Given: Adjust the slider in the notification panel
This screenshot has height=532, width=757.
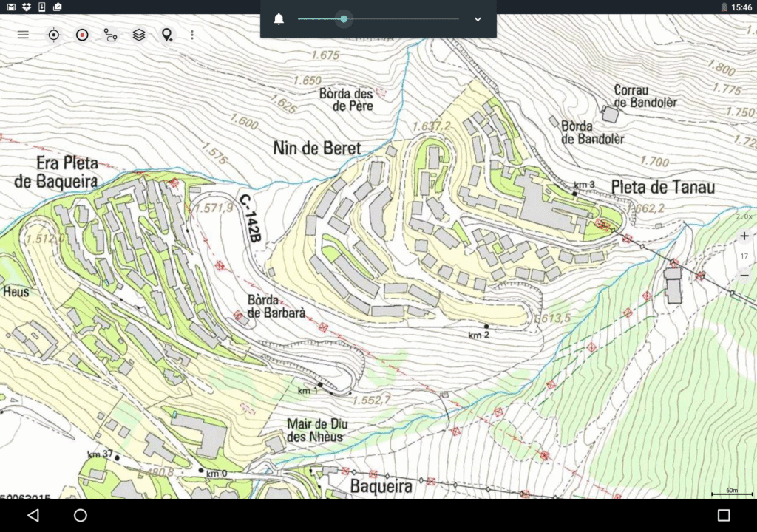Looking at the screenshot, I should [343, 19].
